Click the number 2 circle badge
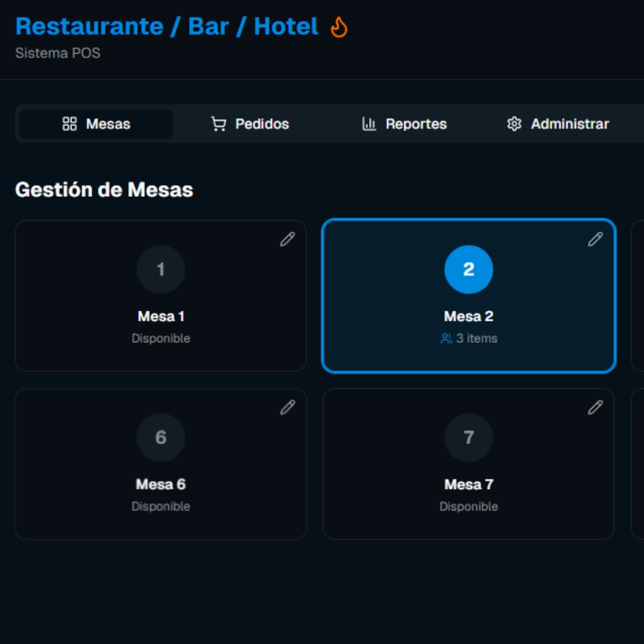Image resolution: width=644 pixels, height=644 pixels. pos(469,270)
